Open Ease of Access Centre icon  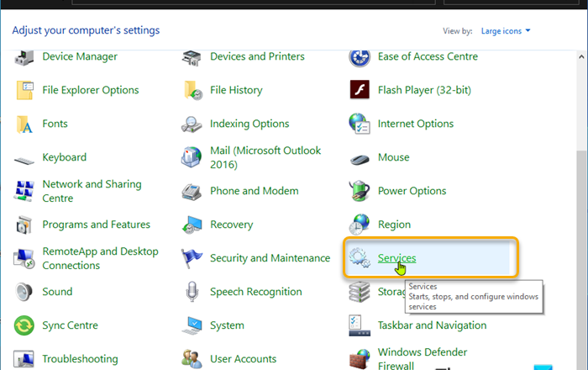point(360,58)
